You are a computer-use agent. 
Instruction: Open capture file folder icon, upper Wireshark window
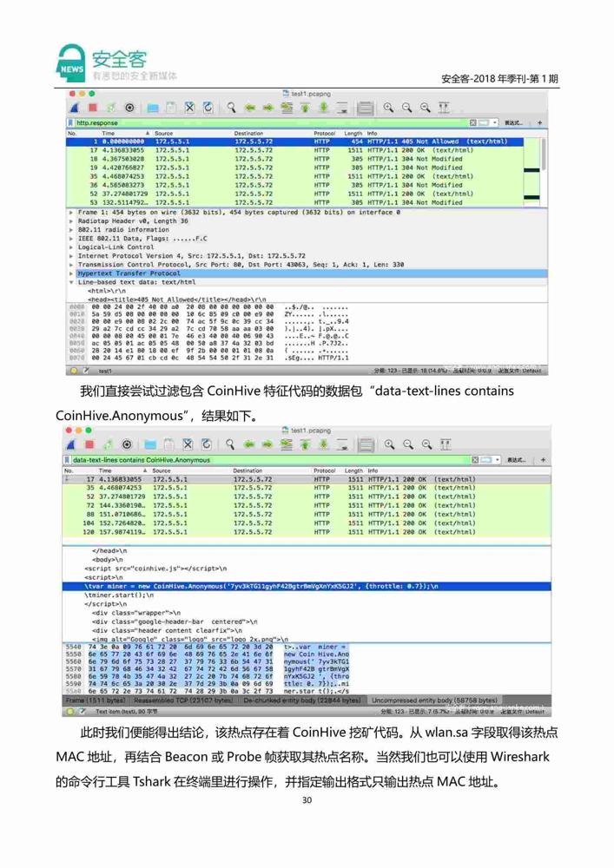pyautogui.click(x=153, y=108)
